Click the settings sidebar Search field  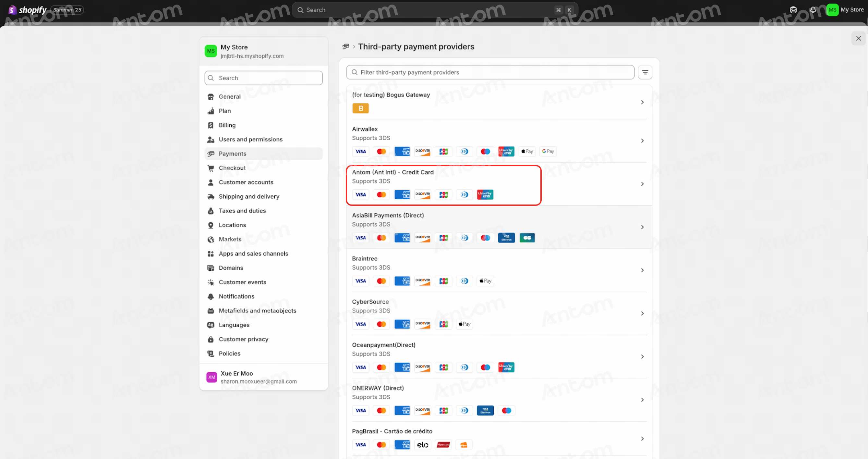coord(263,78)
